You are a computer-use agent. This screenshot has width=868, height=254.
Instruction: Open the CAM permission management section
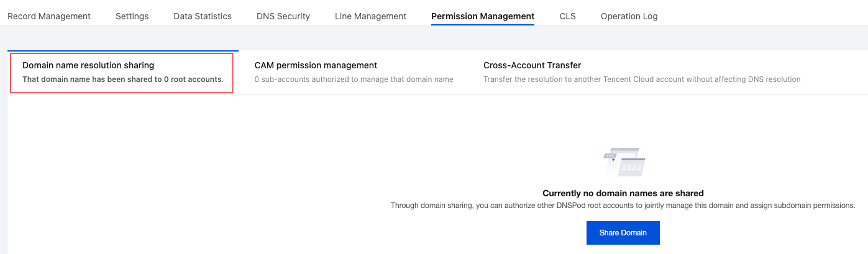(x=316, y=65)
